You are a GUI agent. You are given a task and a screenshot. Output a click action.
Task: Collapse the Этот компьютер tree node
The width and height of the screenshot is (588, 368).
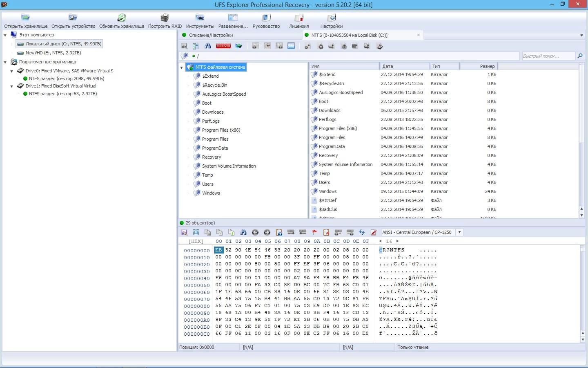click(5, 35)
